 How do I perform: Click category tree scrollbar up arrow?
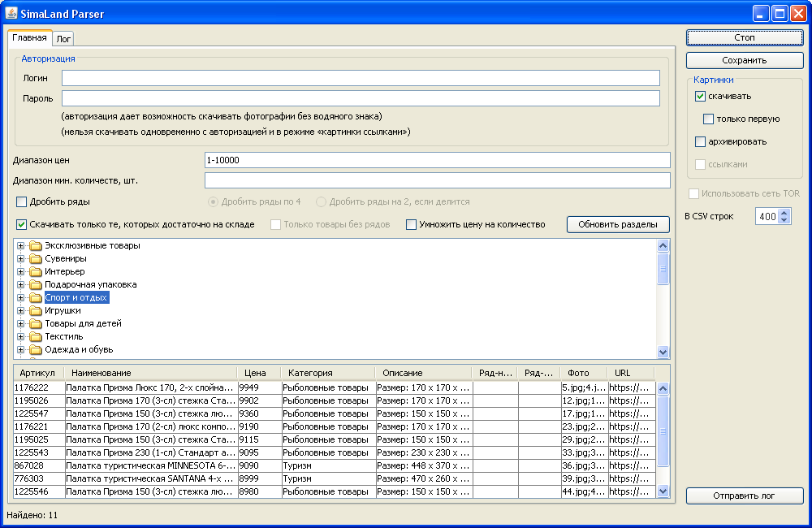663,245
